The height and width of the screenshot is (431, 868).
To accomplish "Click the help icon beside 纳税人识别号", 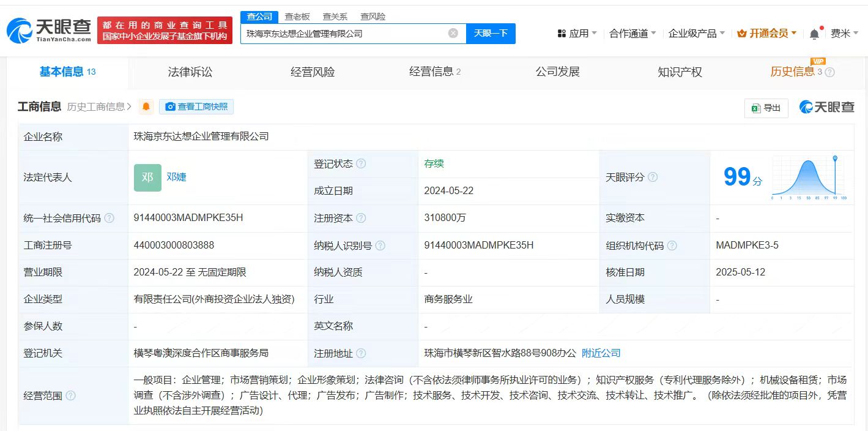I will tap(380, 245).
